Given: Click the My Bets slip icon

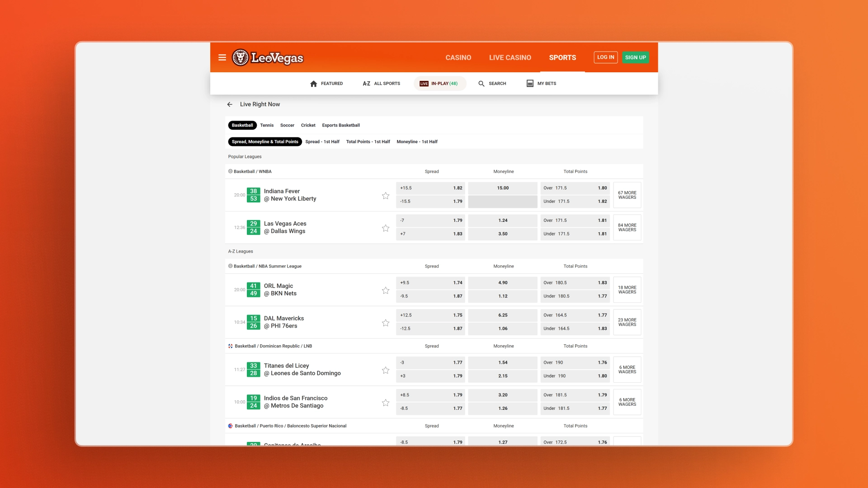Looking at the screenshot, I should (530, 84).
